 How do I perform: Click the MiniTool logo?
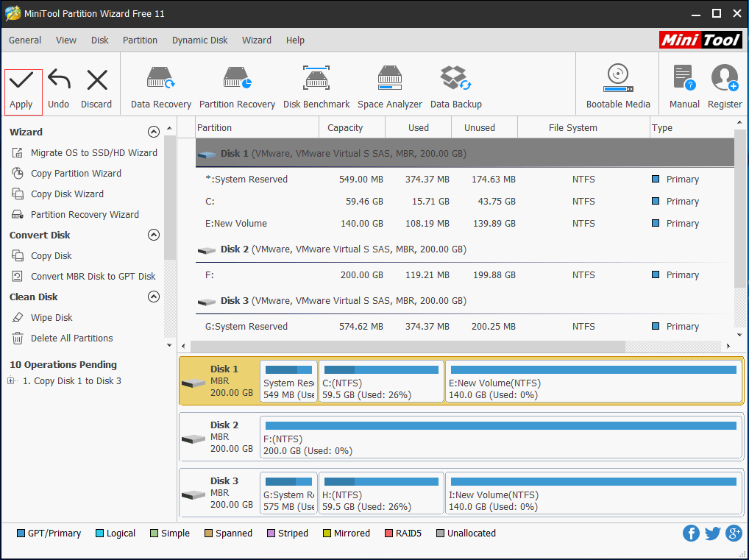pos(700,40)
